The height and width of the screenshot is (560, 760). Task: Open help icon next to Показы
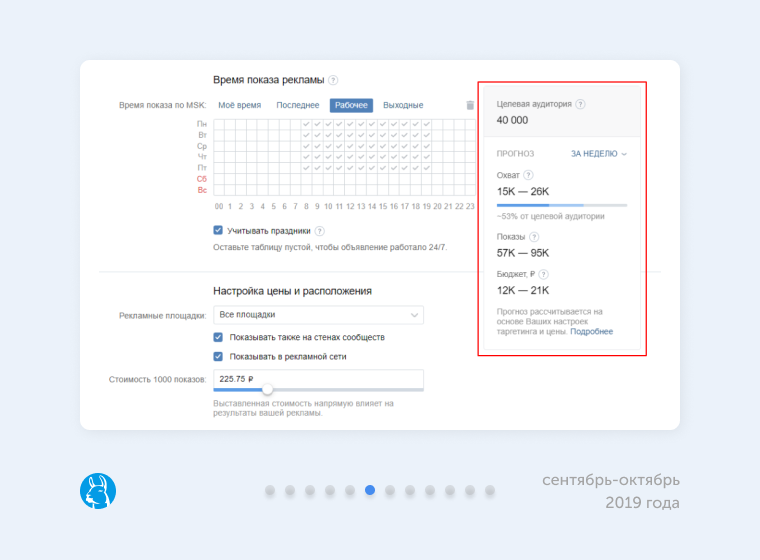pyautogui.click(x=534, y=237)
